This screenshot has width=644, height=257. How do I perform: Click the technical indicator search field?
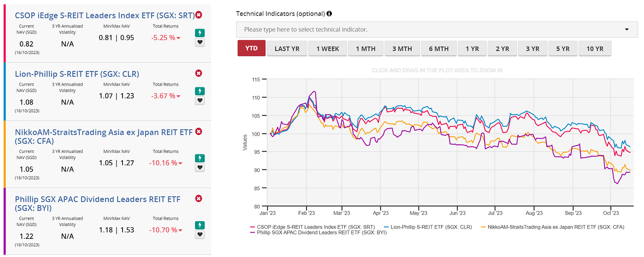tap(437, 30)
